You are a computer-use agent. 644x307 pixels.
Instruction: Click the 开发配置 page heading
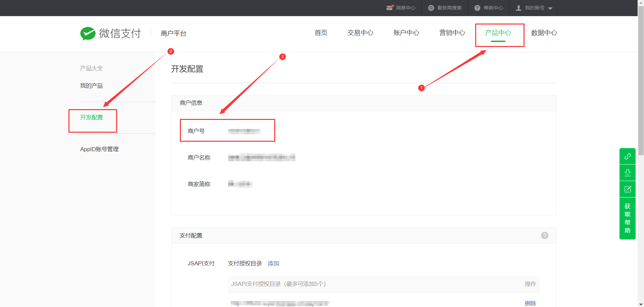coord(187,69)
